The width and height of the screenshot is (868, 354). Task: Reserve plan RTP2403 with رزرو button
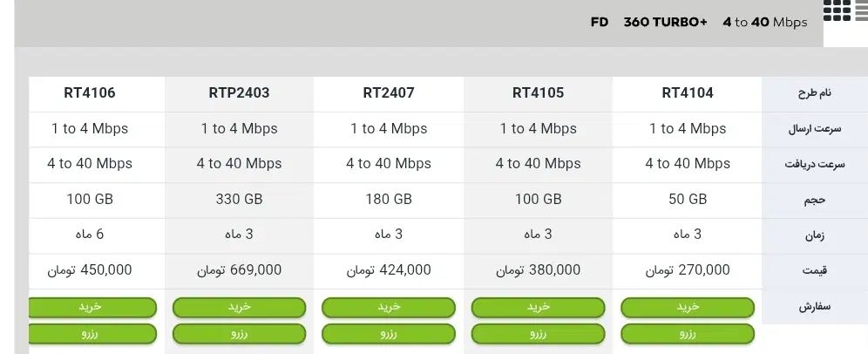click(239, 334)
